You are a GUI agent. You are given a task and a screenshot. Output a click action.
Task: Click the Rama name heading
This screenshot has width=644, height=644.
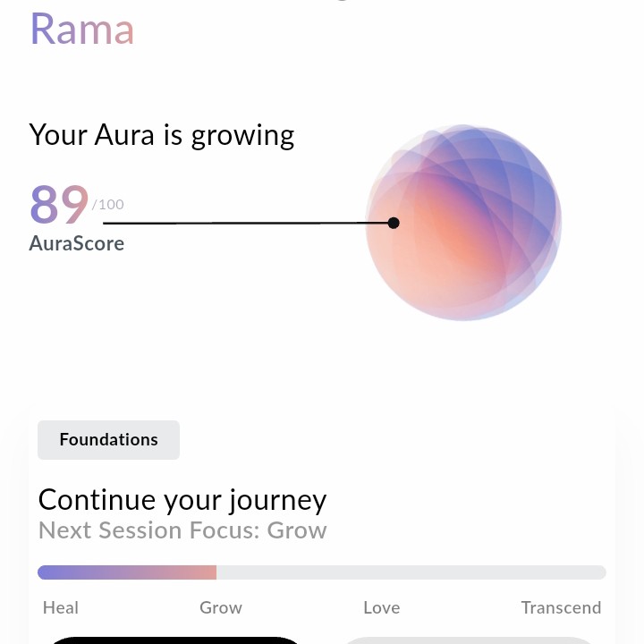click(82, 29)
